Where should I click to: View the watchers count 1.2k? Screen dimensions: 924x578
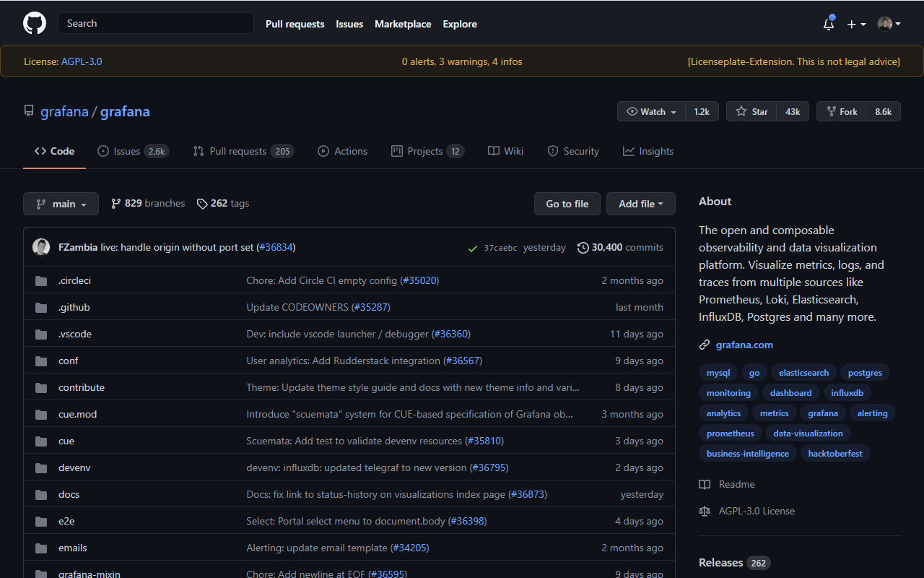coord(702,111)
